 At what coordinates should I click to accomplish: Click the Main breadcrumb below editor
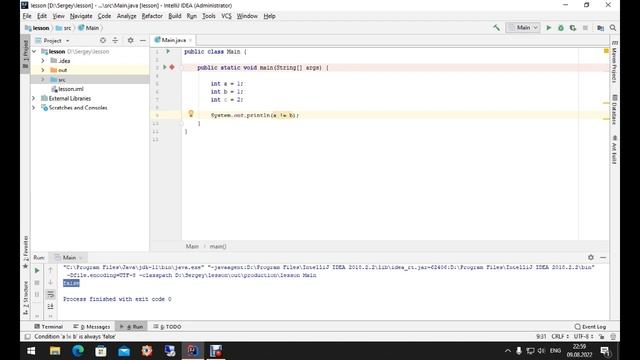click(x=192, y=246)
